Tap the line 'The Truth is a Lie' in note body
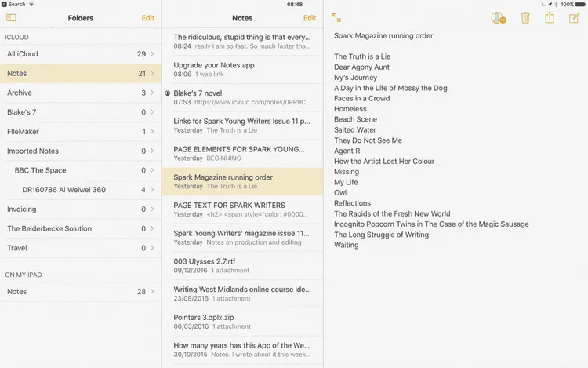This screenshot has height=368, width=588. tap(362, 56)
